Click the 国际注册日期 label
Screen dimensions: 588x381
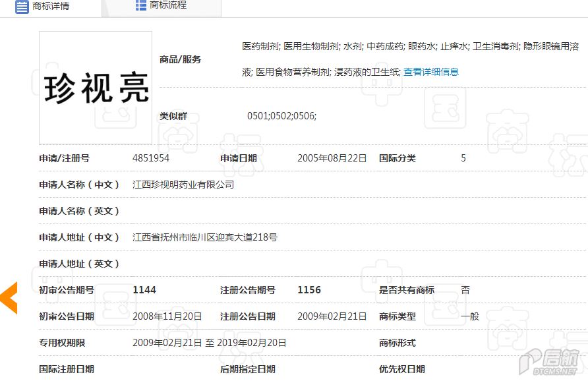67,369
